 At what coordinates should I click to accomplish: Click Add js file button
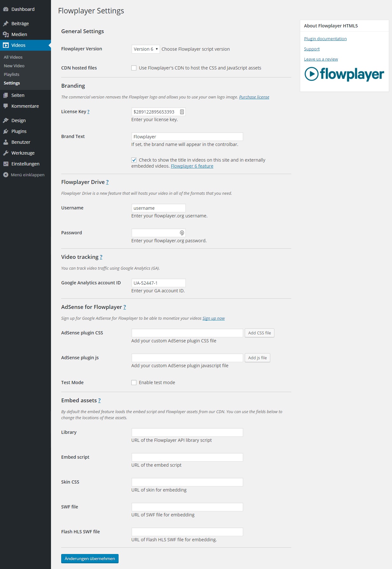(257, 358)
